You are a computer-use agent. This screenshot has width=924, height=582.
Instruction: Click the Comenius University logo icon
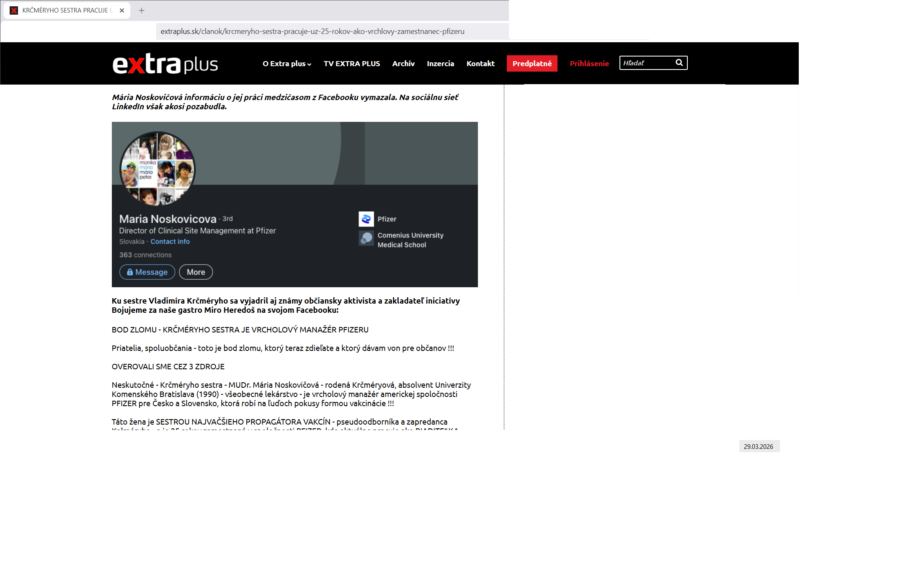[366, 238]
